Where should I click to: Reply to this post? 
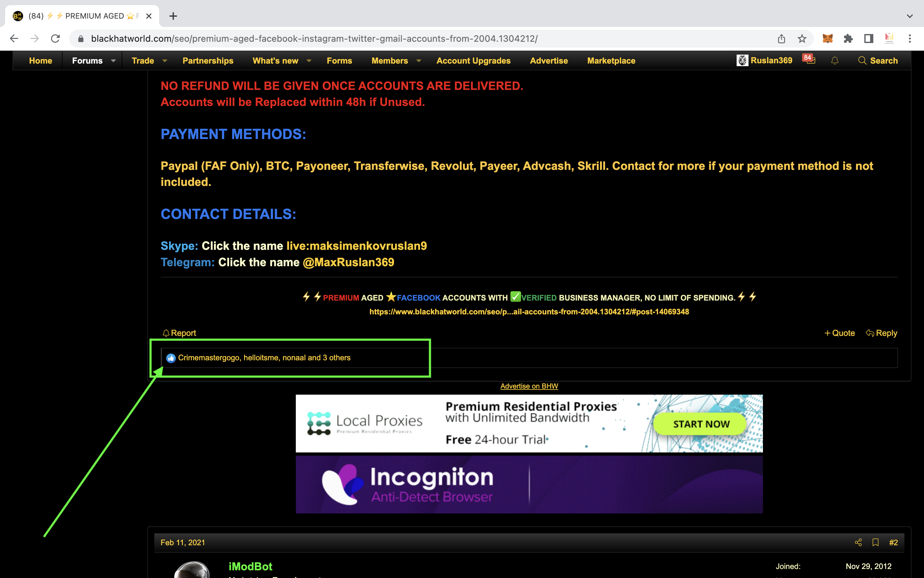(x=881, y=333)
